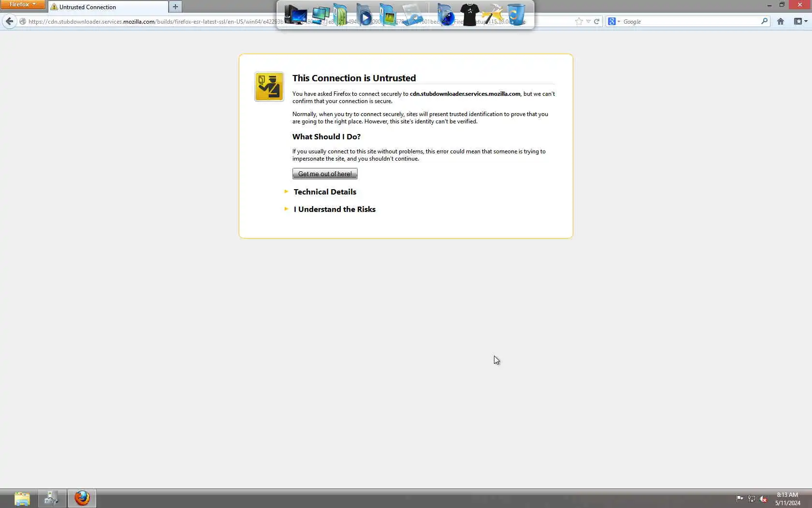Go to the Firefox home page
812x508 pixels.
[781, 21]
